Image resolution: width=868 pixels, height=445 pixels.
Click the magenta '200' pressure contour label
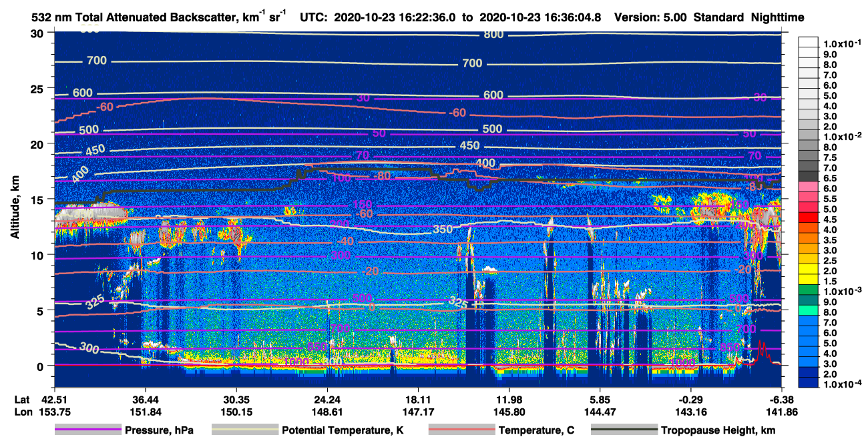[x=339, y=224]
